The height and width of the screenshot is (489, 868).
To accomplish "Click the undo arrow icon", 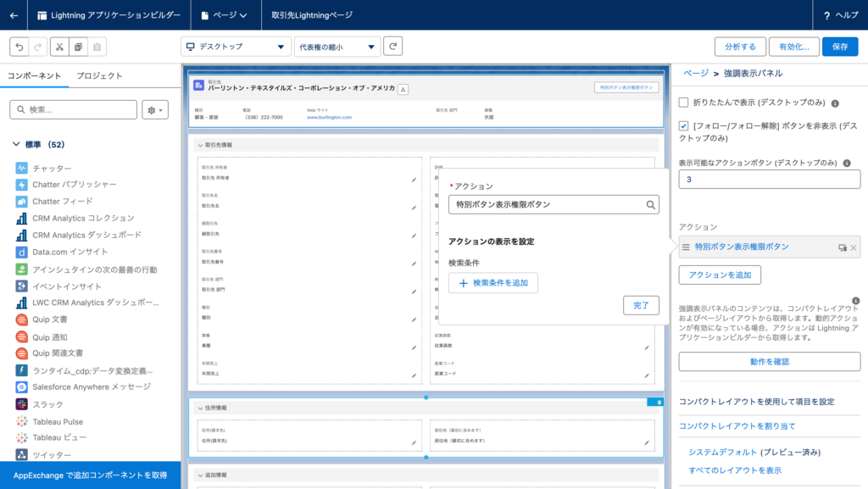I will tap(19, 47).
